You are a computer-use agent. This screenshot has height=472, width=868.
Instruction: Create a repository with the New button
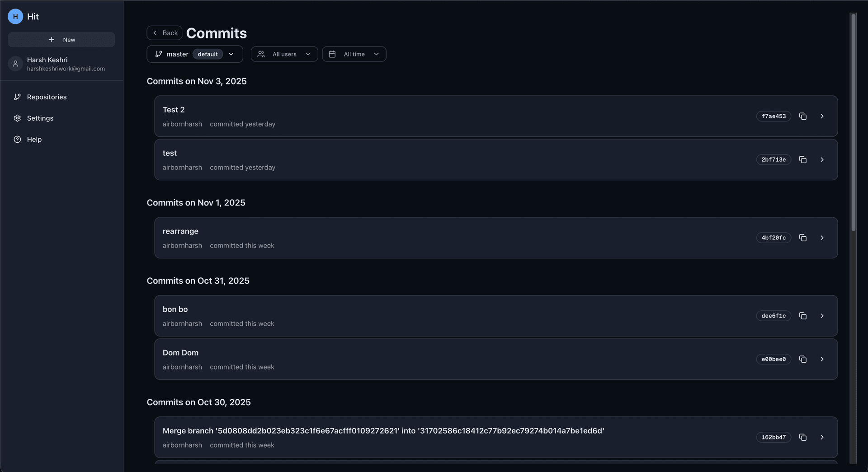(61, 39)
